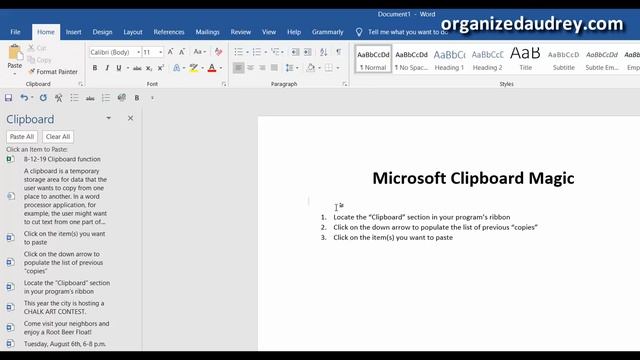Click the paragraph shading bucket icon

click(311, 68)
